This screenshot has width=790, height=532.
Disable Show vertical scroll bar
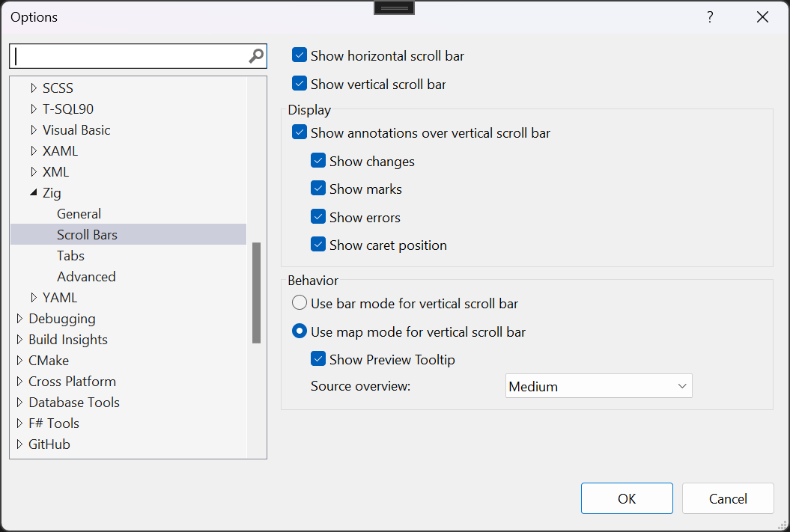pyautogui.click(x=300, y=83)
